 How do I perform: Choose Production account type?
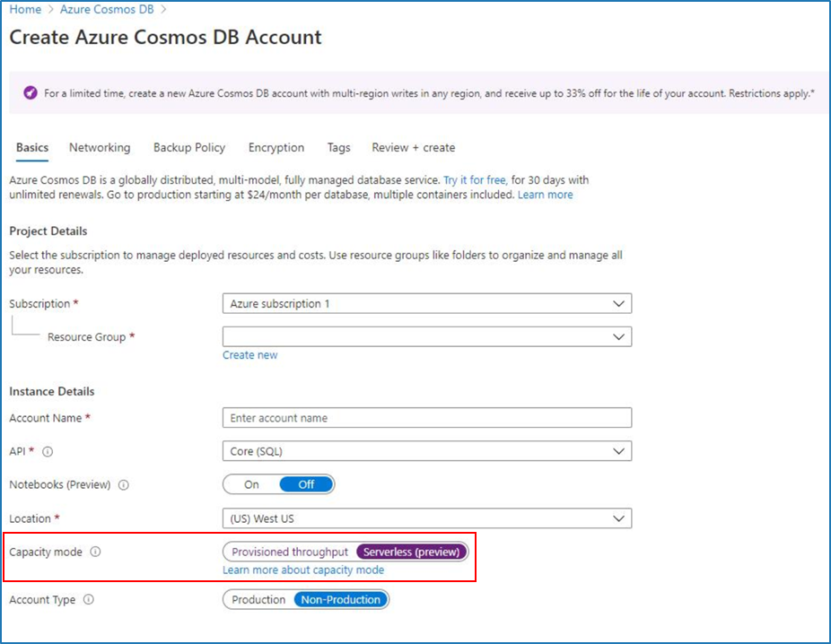(258, 599)
